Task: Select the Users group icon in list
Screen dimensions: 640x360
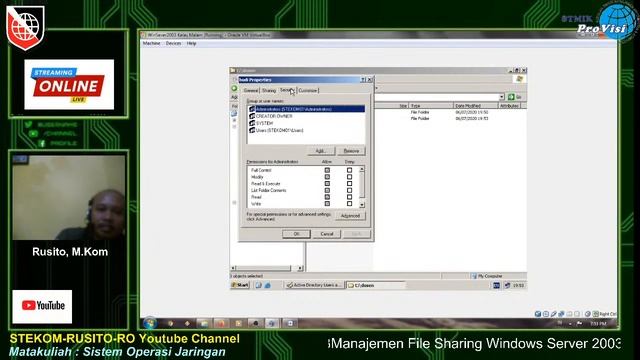Action: click(x=252, y=130)
